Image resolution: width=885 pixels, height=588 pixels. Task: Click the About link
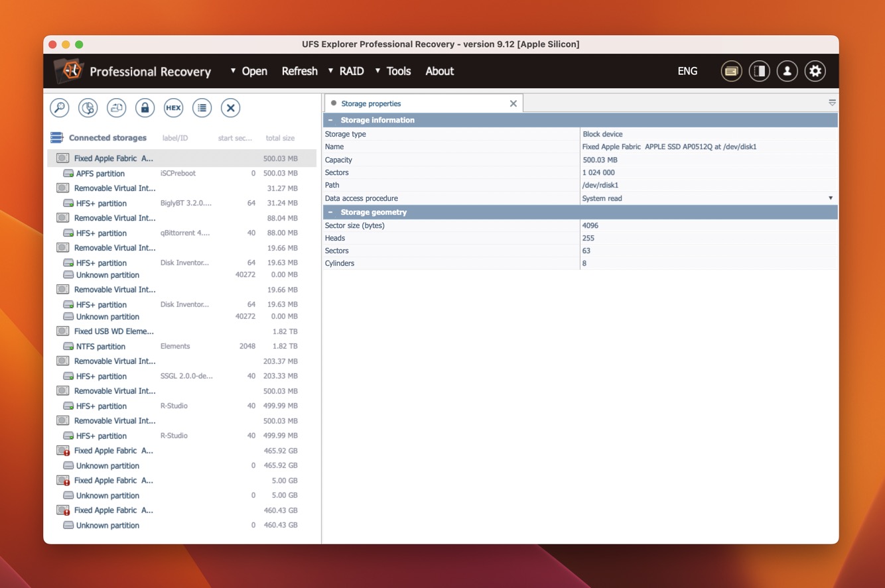439,71
